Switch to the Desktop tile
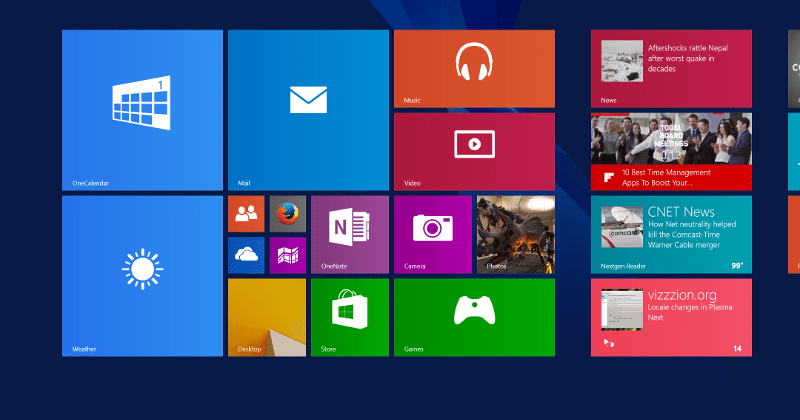 (266, 317)
